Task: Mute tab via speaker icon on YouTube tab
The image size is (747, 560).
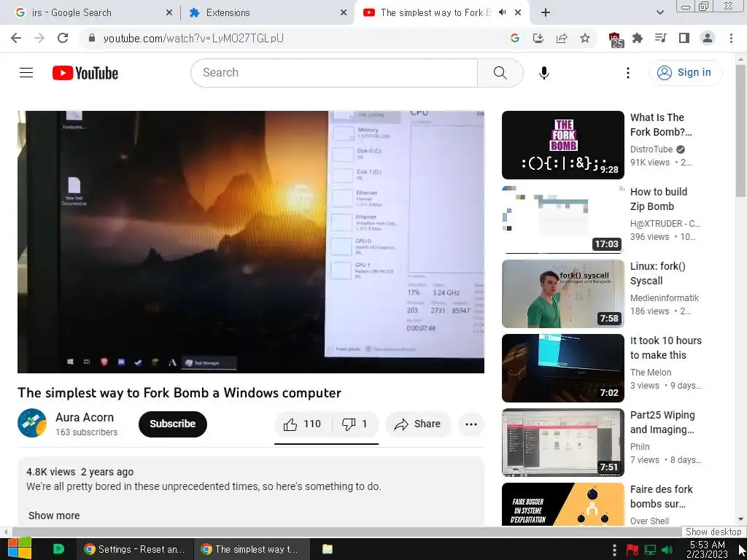Action: pos(502,12)
